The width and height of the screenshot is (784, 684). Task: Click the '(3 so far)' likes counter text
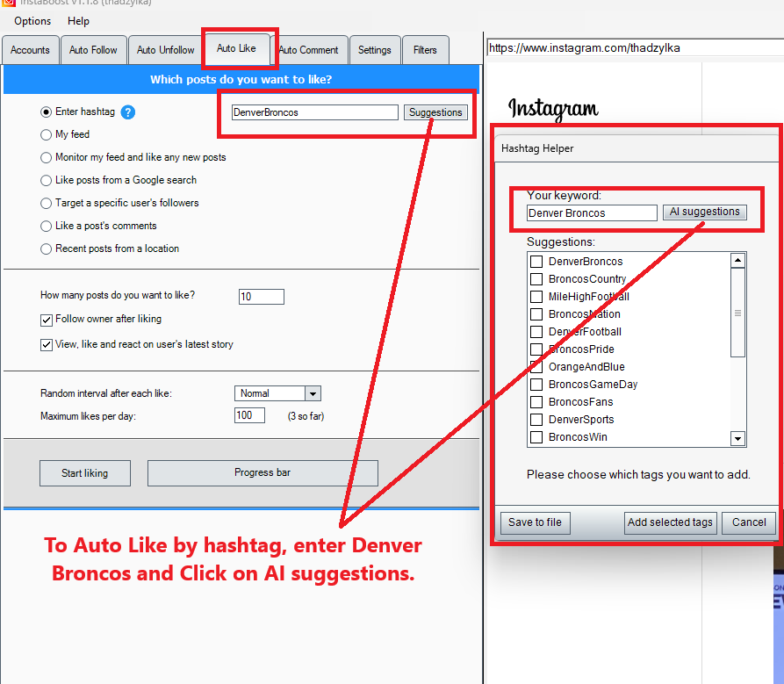coord(306,416)
